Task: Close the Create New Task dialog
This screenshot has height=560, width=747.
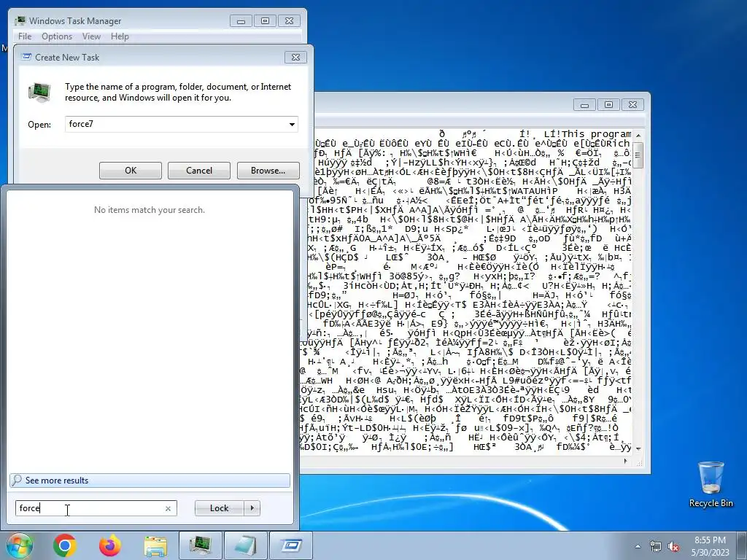Action: (295, 57)
